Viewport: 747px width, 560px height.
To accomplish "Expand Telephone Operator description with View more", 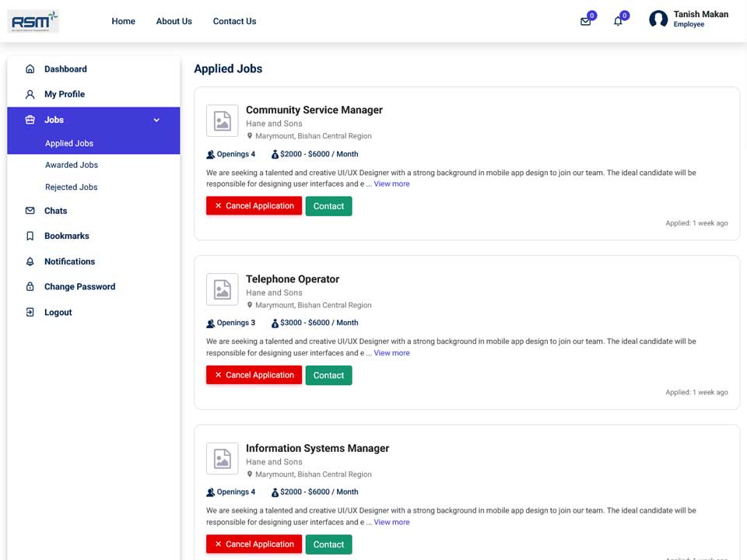I will 391,353.
